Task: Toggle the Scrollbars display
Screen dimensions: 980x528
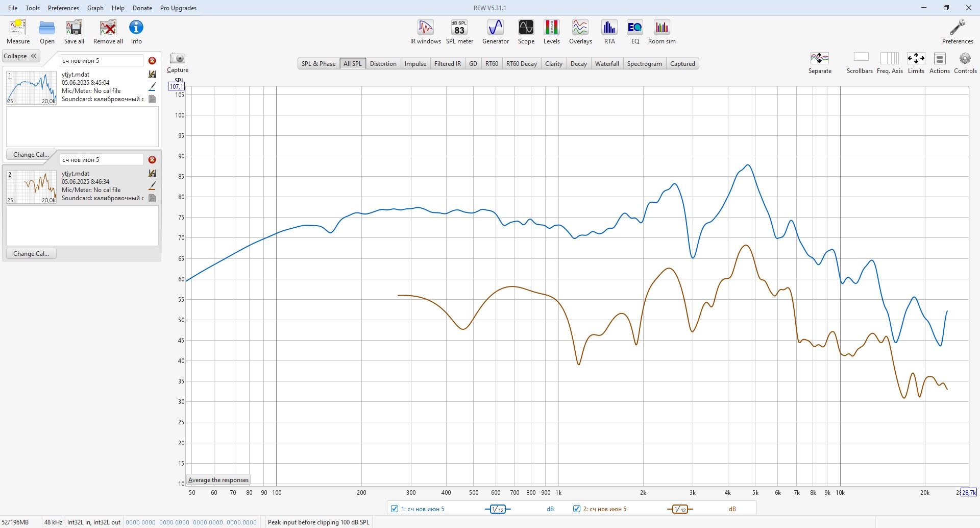Action: [860, 63]
